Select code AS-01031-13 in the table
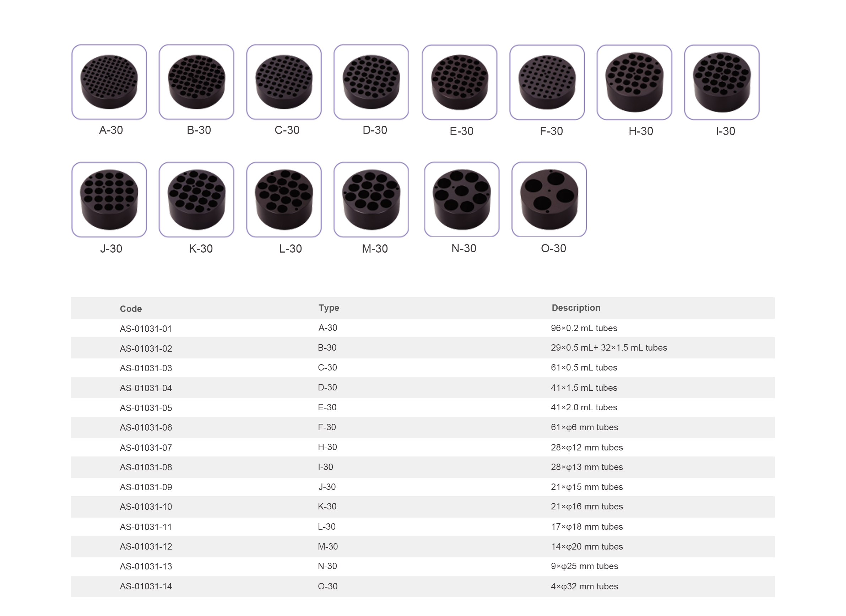Screen dimensions: 846x616 coord(146,567)
